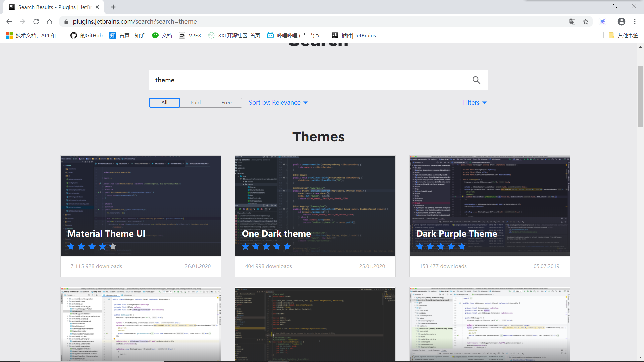Screen dimensions: 644x362
Task: Bookmark this page with star icon
Action: tap(586, 22)
